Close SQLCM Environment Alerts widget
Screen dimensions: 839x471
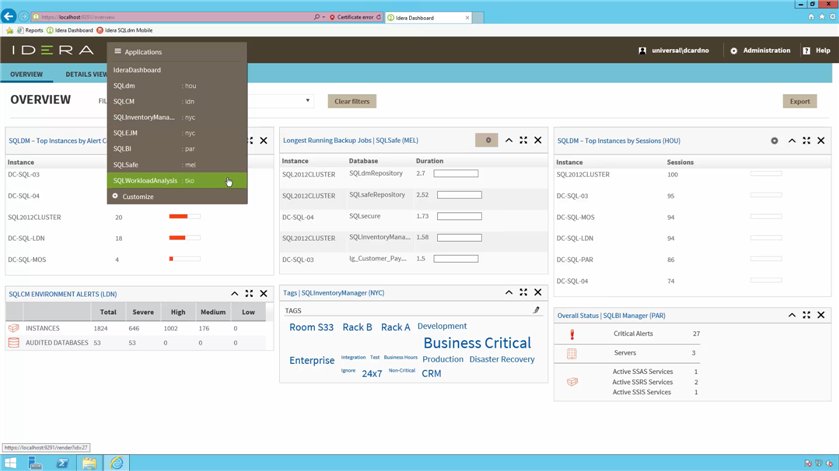tap(263, 294)
